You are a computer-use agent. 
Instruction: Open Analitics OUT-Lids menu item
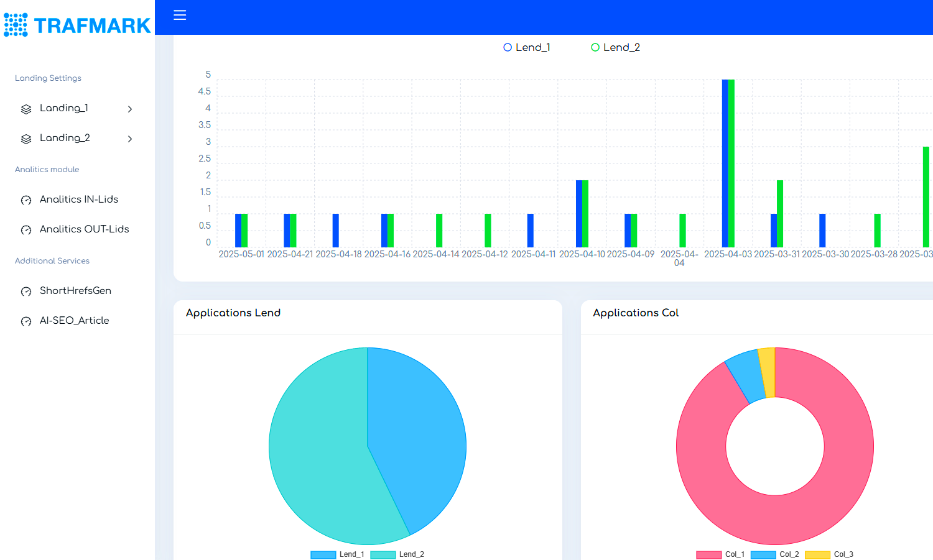pos(85,229)
